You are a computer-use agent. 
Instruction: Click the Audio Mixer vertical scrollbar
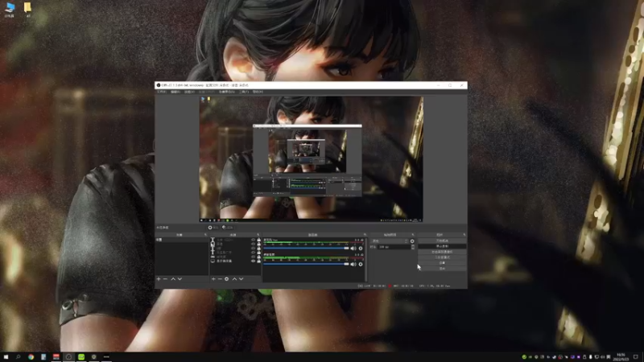(x=366, y=260)
